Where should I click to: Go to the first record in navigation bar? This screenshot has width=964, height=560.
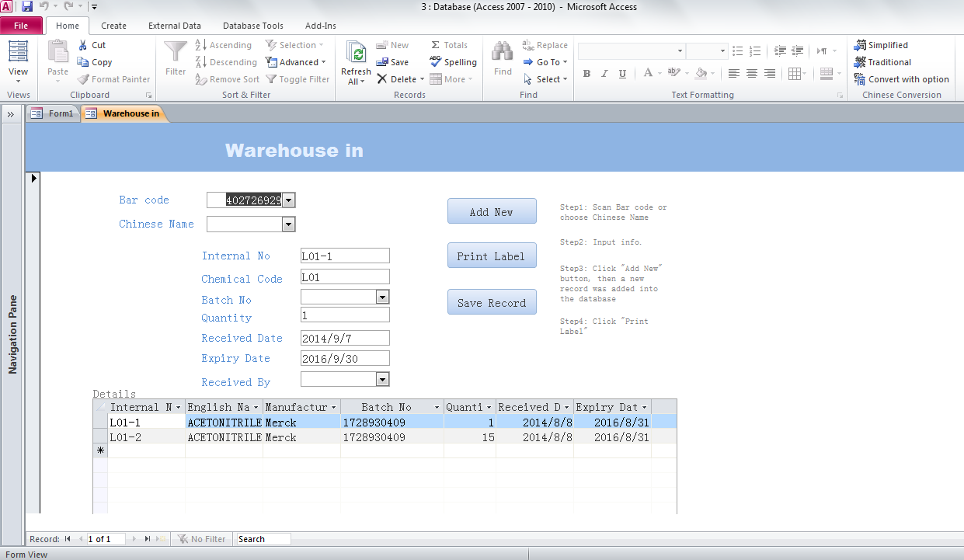pyautogui.click(x=68, y=539)
